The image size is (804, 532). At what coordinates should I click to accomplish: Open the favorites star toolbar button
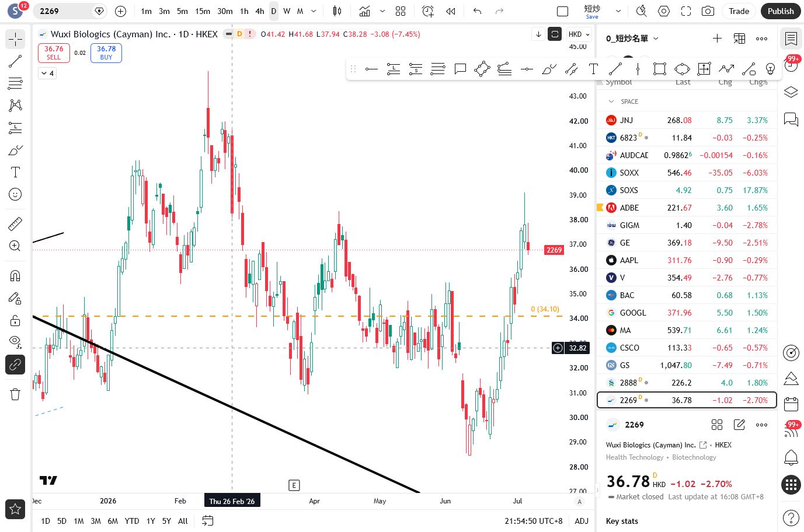pos(15,509)
